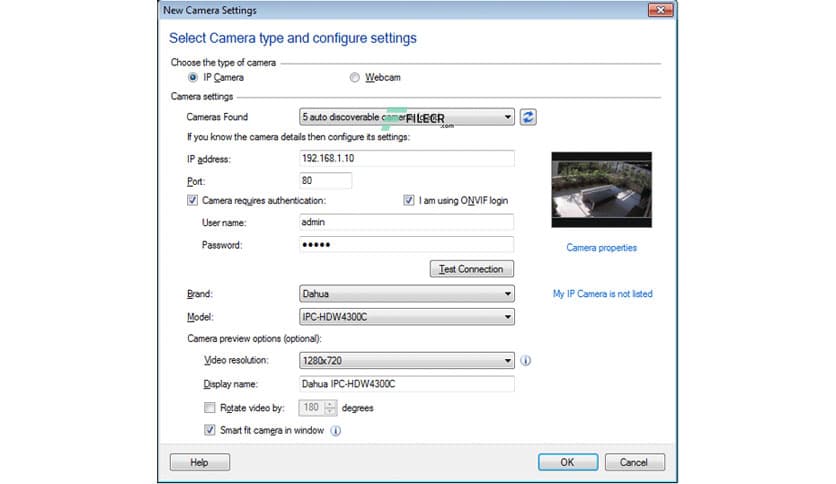Image resolution: width=836 pixels, height=484 pixels.
Task: Refresh the cameras found list
Action: (528, 117)
